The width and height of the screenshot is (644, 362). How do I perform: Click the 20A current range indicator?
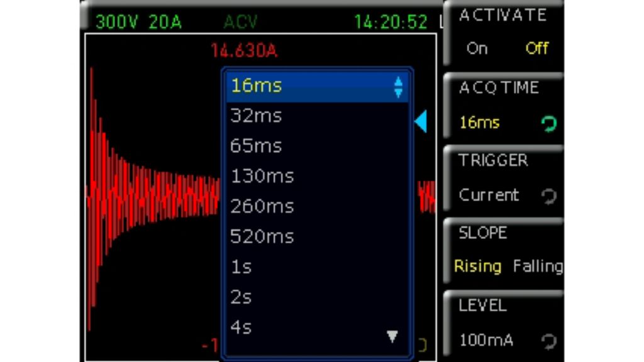click(165, 22)
